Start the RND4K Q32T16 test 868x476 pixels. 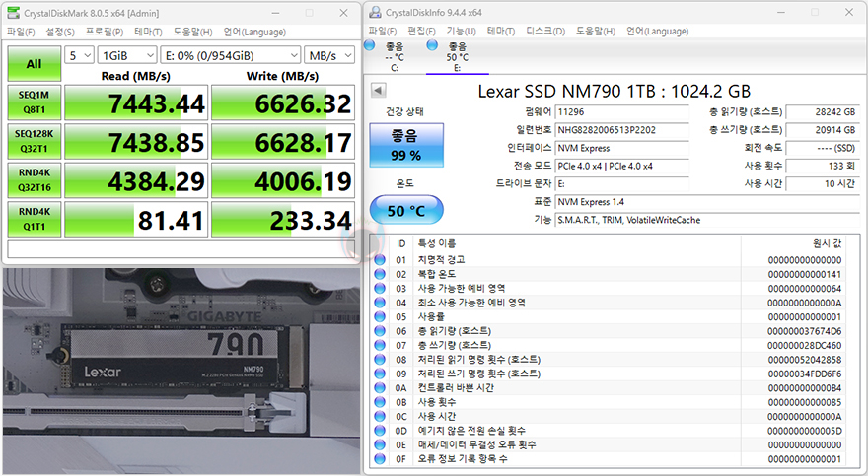point(35,180)
